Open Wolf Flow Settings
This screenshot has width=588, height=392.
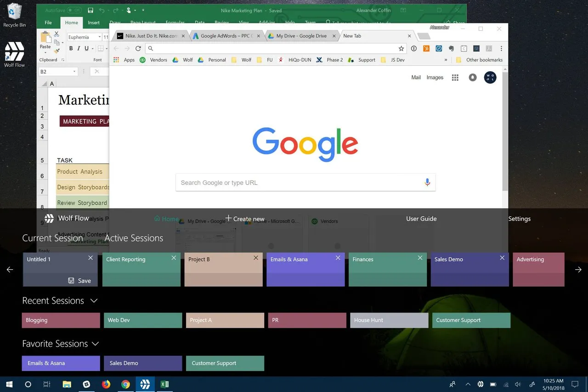[520, 219]
